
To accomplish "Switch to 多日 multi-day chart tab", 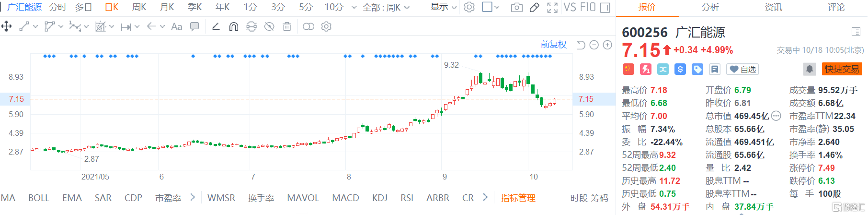I will pos(83,7).
